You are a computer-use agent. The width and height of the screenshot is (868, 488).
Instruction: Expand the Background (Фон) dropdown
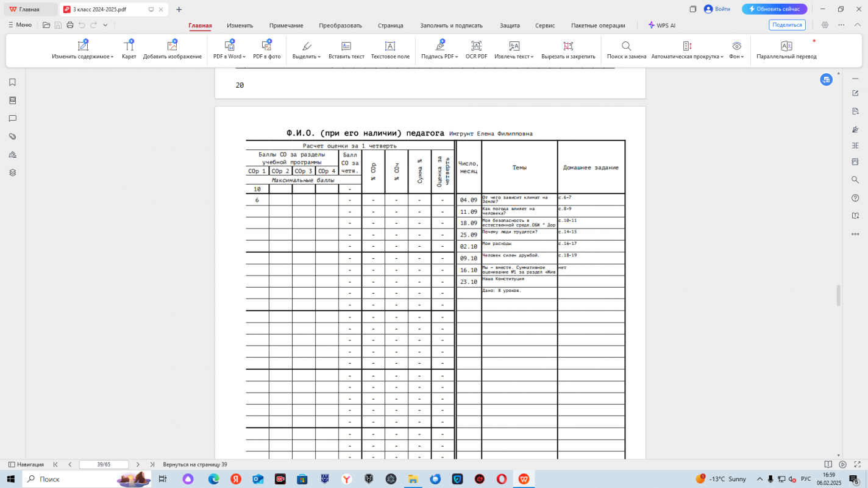(x=736, y=57)
